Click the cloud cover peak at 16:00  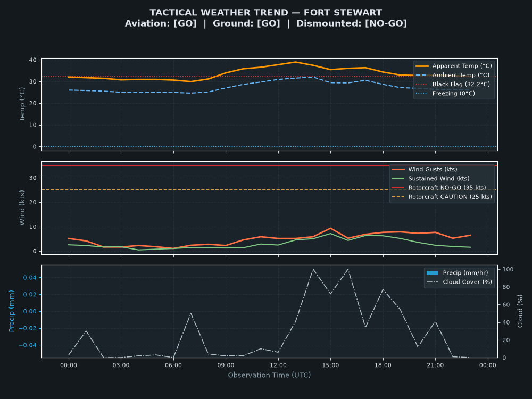pos(348,269)
